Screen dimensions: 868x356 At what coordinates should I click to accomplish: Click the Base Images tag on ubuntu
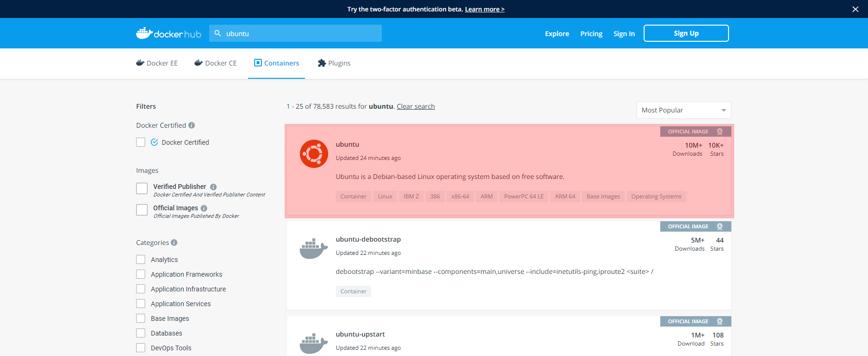[603, 197]
